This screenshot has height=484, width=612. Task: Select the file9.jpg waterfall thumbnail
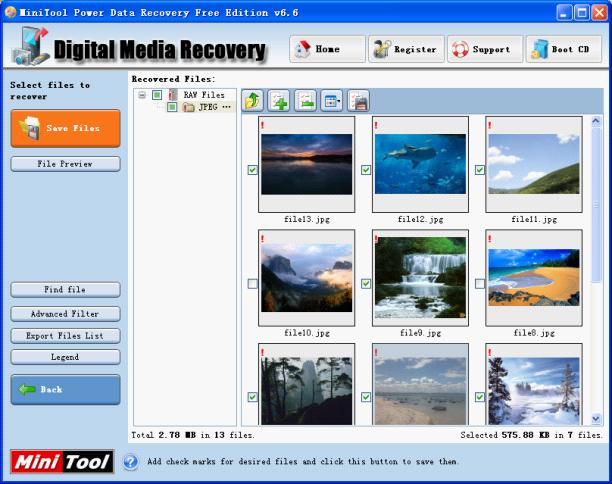pyautogui.click(x=420, y=278)
